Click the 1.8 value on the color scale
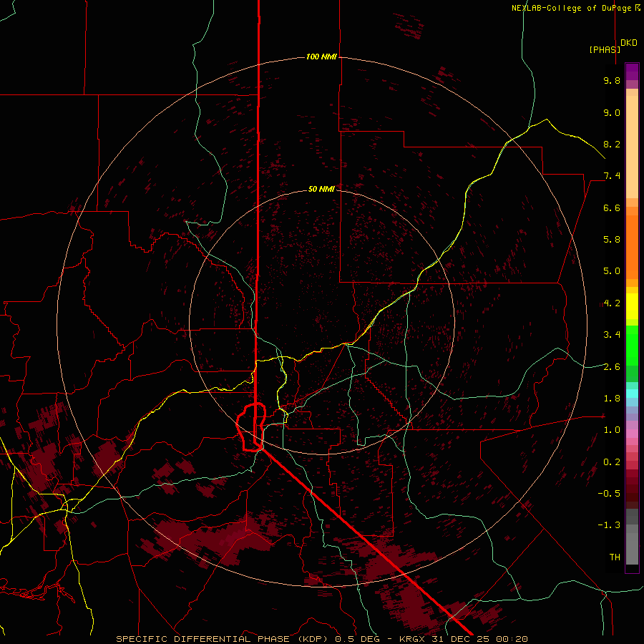 (x=612, y=398)
